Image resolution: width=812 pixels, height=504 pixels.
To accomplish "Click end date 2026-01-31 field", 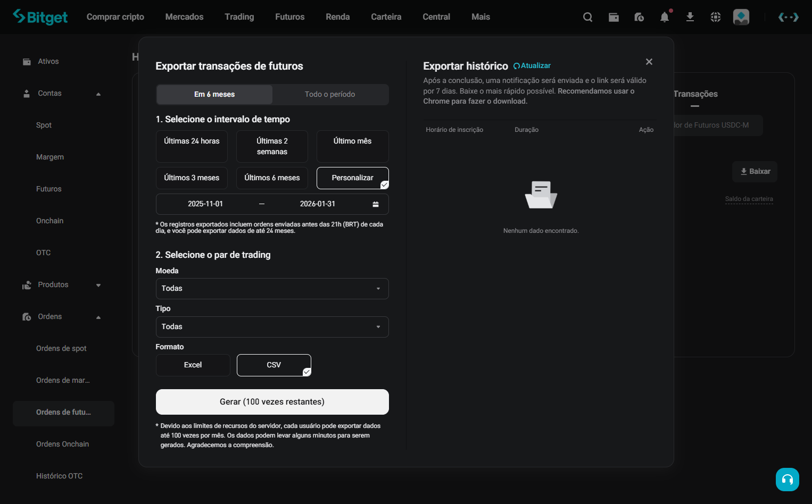I will click(x=318, y=204).
